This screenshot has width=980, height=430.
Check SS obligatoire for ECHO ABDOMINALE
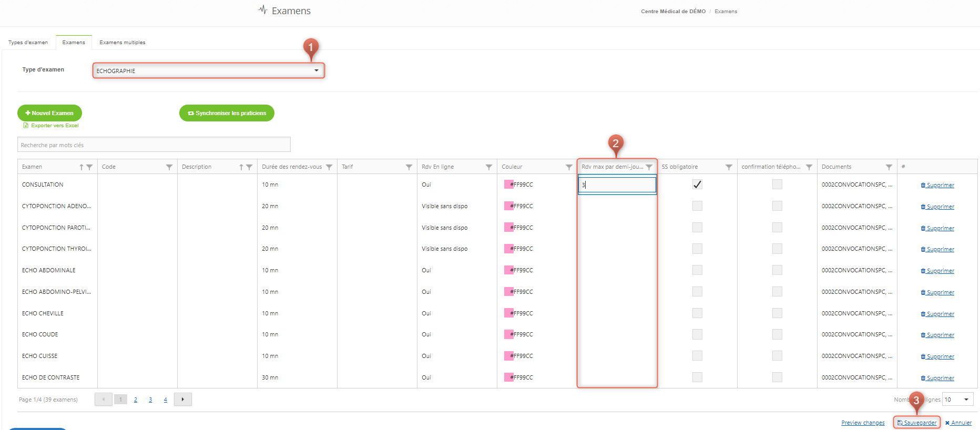[x=697, y=270]
